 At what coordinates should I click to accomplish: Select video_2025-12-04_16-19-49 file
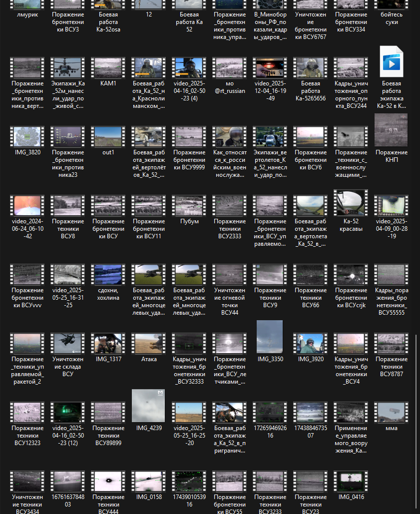270,79
